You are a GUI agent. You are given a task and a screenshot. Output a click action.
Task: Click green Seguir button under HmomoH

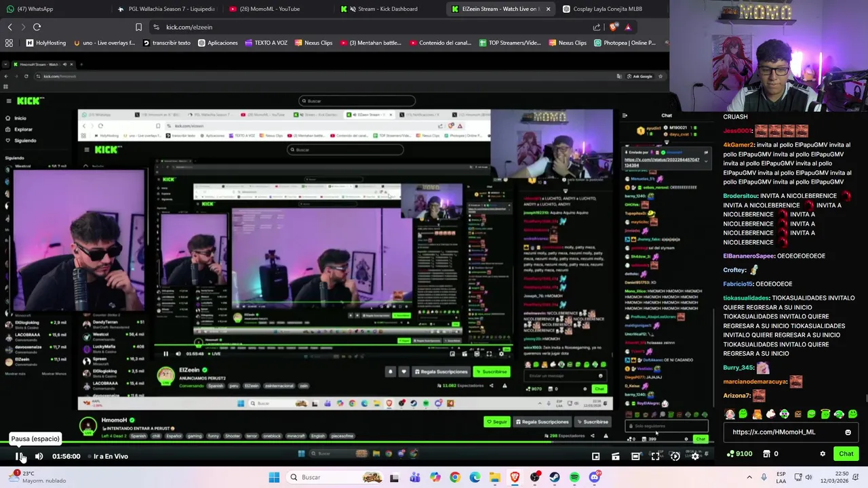(x=496, y=422)
